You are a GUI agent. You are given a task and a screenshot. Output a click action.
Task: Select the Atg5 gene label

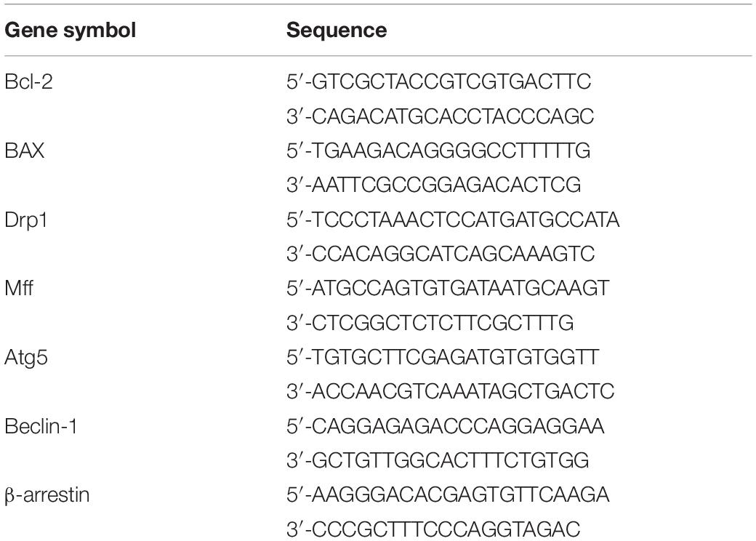[26, 358]
